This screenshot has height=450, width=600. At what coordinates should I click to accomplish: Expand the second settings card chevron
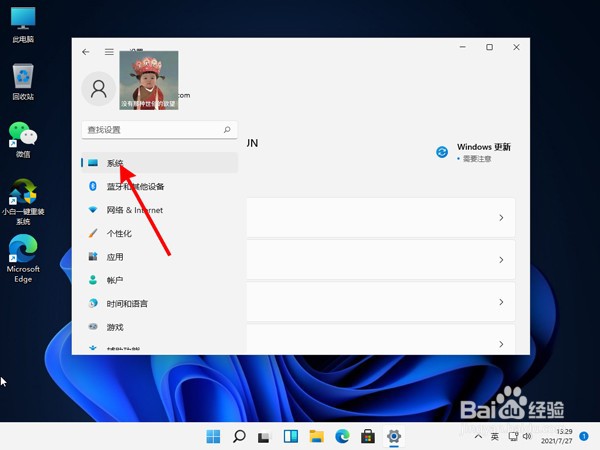(501, 260)
